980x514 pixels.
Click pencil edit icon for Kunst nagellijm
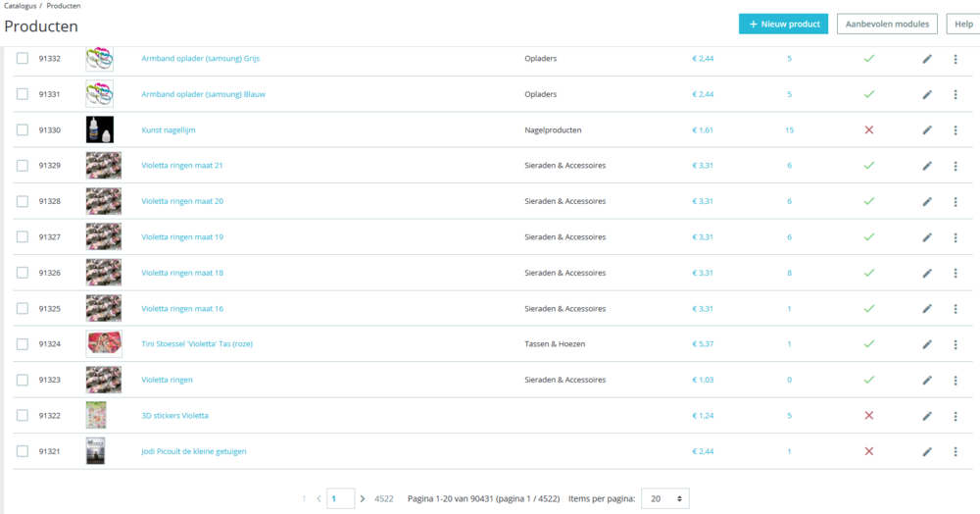coord(927,130)
